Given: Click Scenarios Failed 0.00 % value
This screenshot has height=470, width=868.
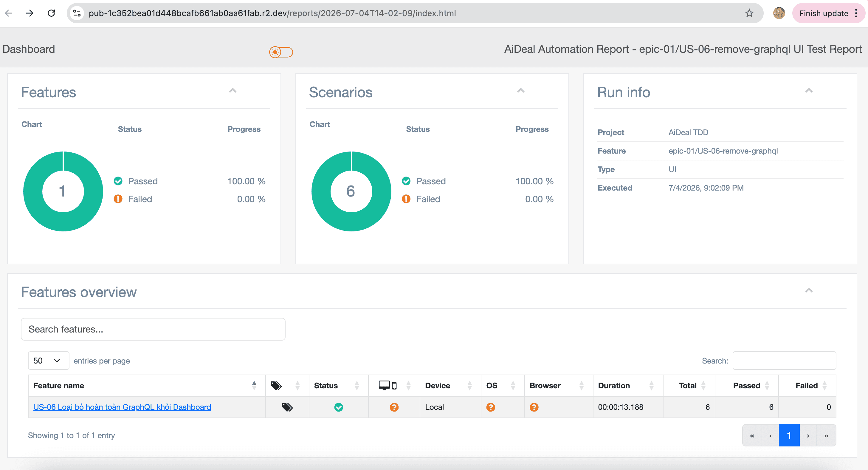Looking at the screenshot, I should (x=539, y=199).
